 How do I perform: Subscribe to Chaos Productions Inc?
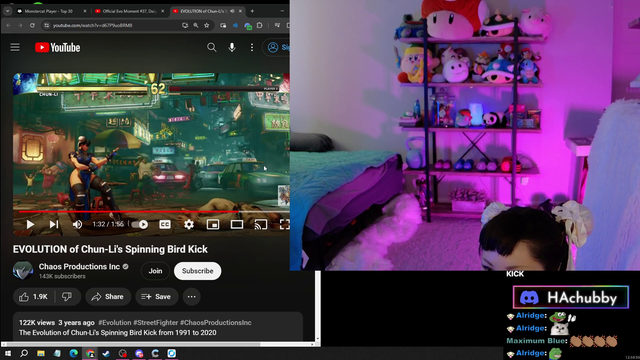point(198,271)
